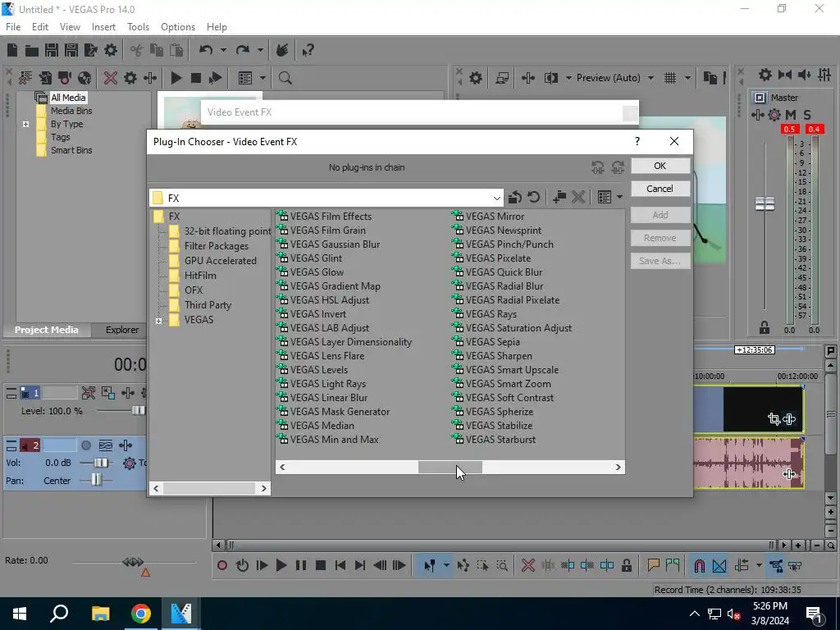840x630 pixels.
Task: Open the Undo history dropdown arrow
Action: pos(223,50)
